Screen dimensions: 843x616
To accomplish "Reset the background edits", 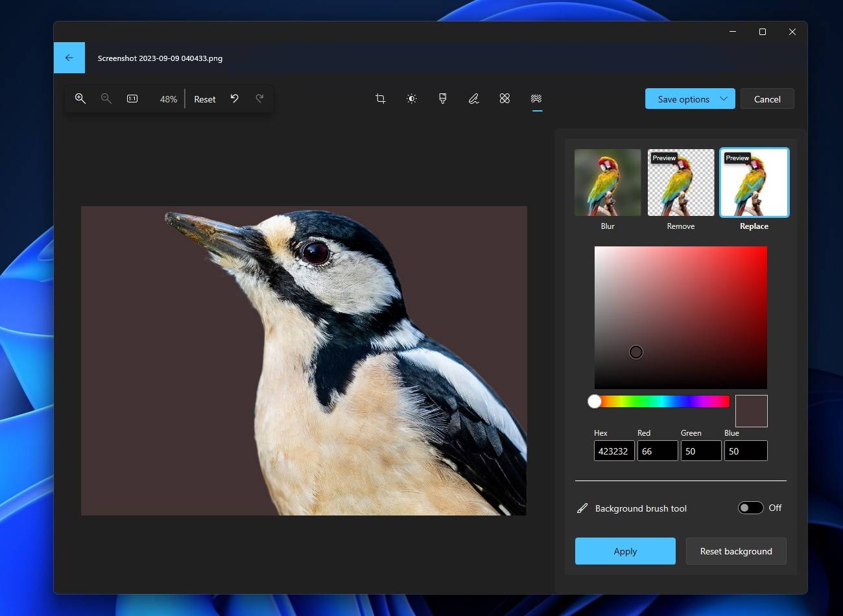I will click(x=736, y=551).
